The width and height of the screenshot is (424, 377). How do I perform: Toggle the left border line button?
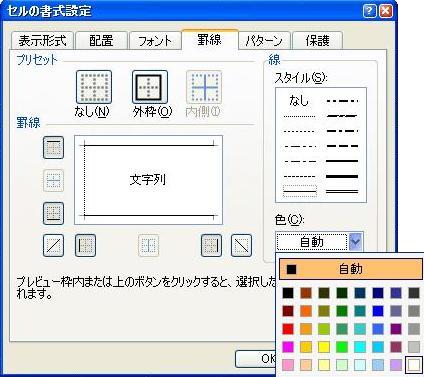tap(85, 245)
